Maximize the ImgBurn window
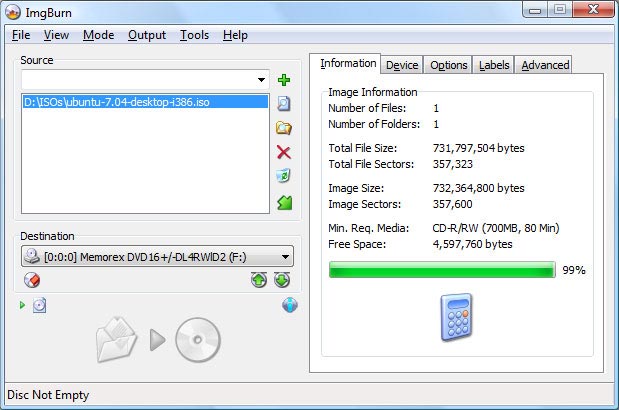619x410 pixels. (x=560, y=9)
